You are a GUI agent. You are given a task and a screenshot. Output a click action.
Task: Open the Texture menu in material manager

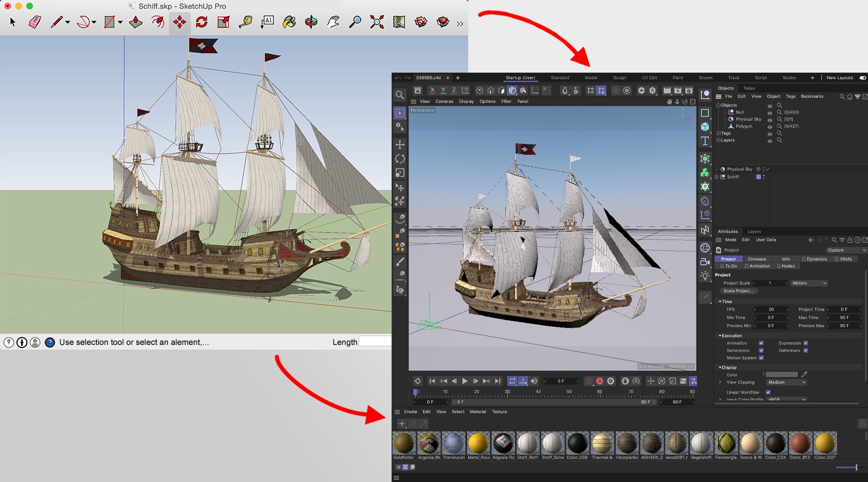tap(499, 412)
